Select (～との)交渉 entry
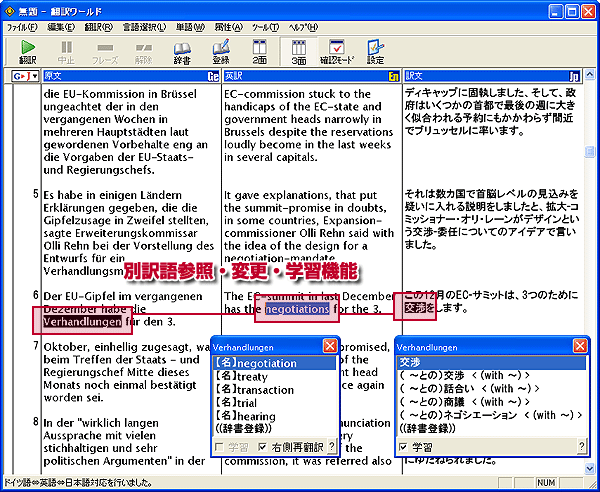 [492, 375]
